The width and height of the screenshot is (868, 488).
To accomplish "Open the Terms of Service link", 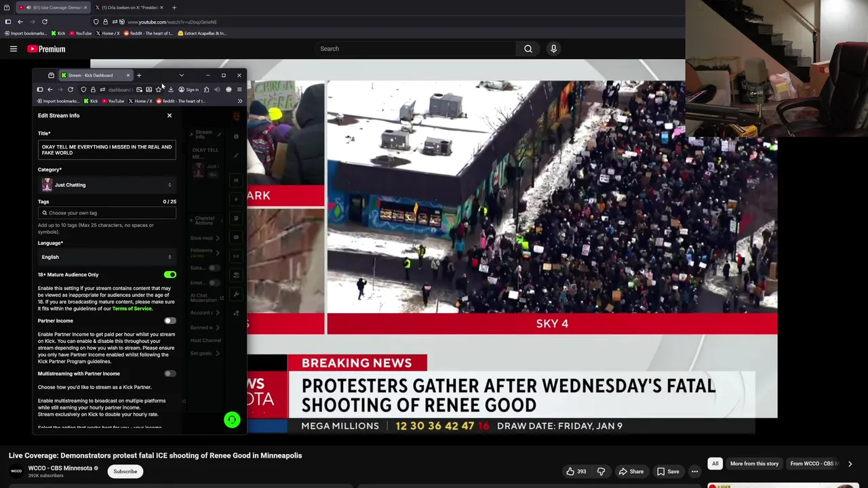I will coord(132,308).
